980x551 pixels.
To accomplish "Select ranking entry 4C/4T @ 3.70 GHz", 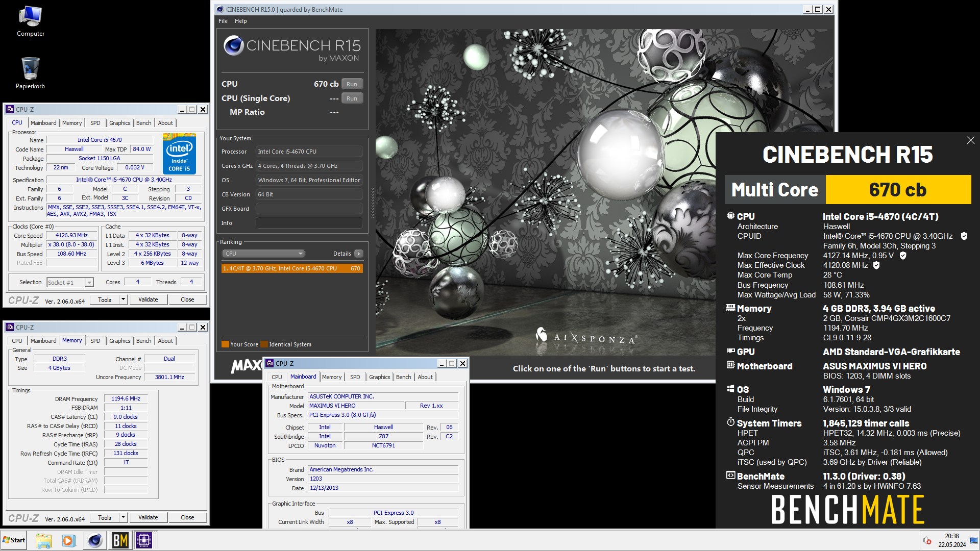I will 292,268.
